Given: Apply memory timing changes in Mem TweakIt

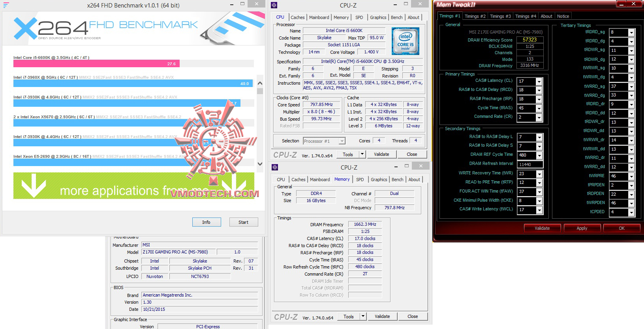Looking at the screenshot, I should (x=582, y=228).
